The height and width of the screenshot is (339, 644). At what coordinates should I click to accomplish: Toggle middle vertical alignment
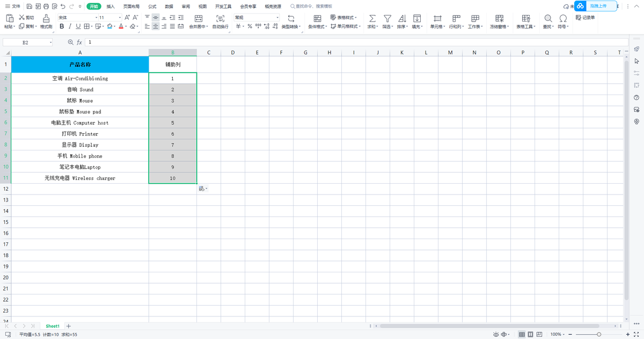pyautogui.click(x=156, y=18)
